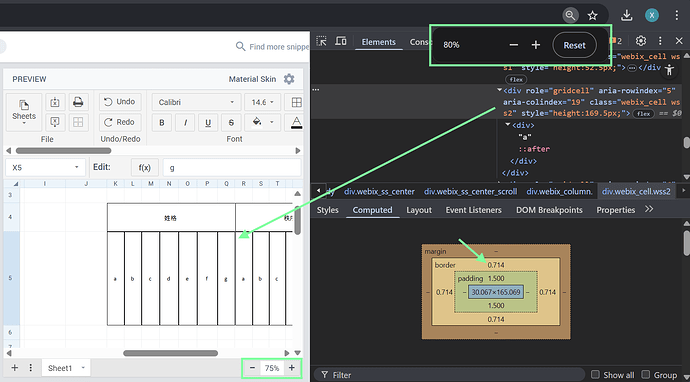
Task: Toggle the Group checkbox
Action: [x=646, y=375]
